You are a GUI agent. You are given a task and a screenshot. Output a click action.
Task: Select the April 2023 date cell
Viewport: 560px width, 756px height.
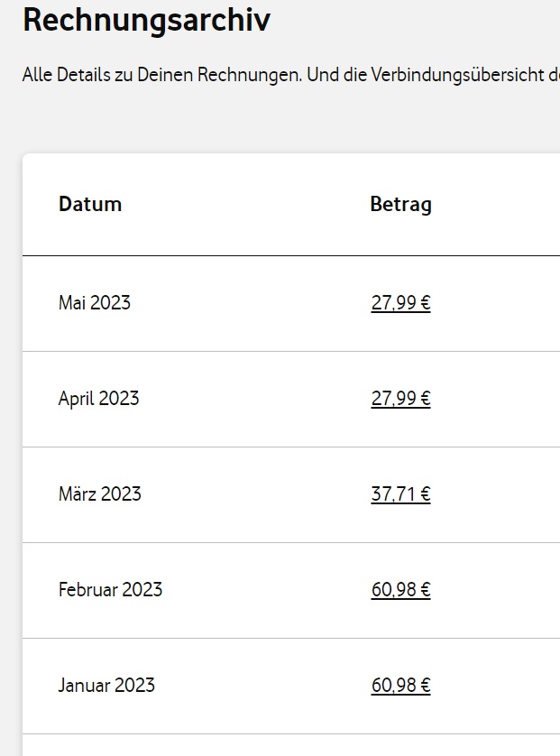[99, 399]
